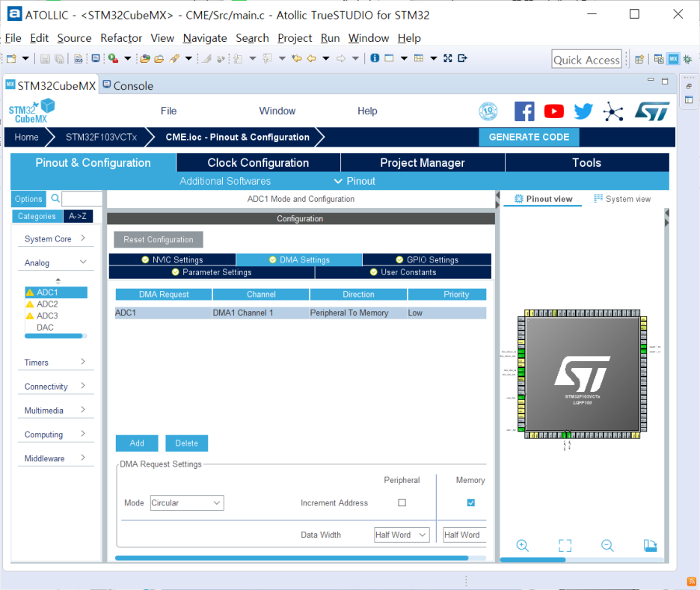Click the green run with red stop icon
This screenshot has height=590, width=700.
[x=114, y=58]
